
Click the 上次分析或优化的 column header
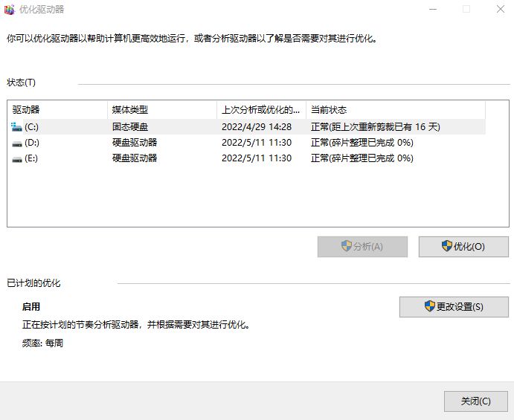tap(260, 110)
